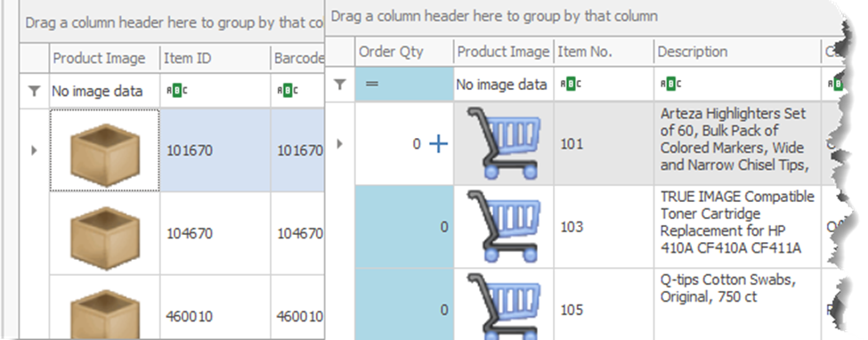Screen dimensions: 868x340
Task: Click the plus icon beside Order Qty 0
Action: click(438, 144)
